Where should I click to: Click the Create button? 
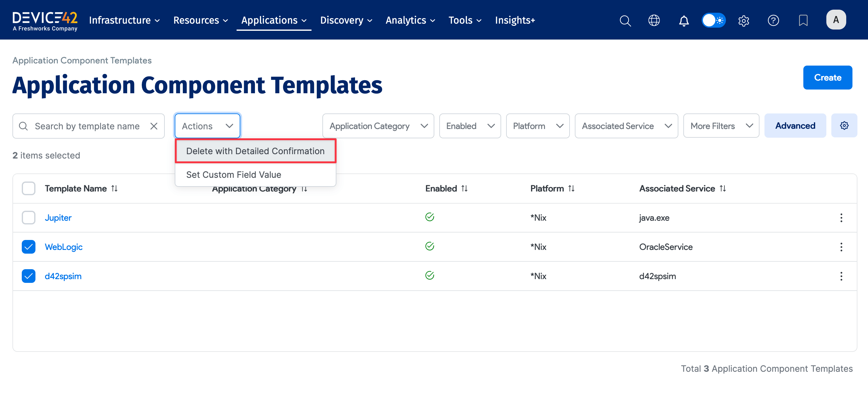point(828,77)
